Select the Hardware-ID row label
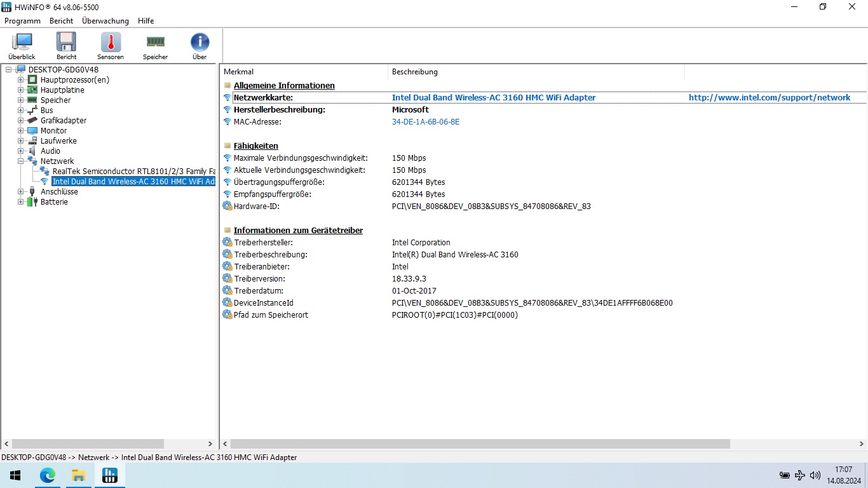The image size is (868, 488). point(257,207)
